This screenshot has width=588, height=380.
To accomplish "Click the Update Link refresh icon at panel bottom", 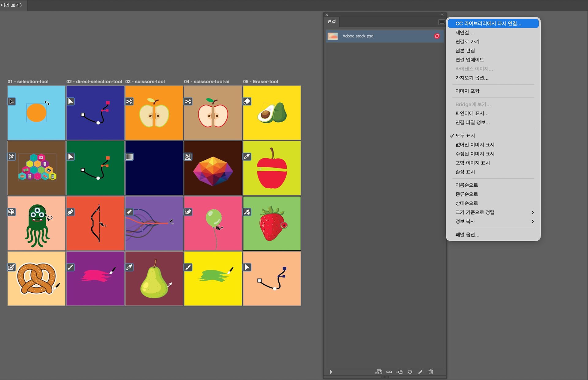I will pos(410,372).
